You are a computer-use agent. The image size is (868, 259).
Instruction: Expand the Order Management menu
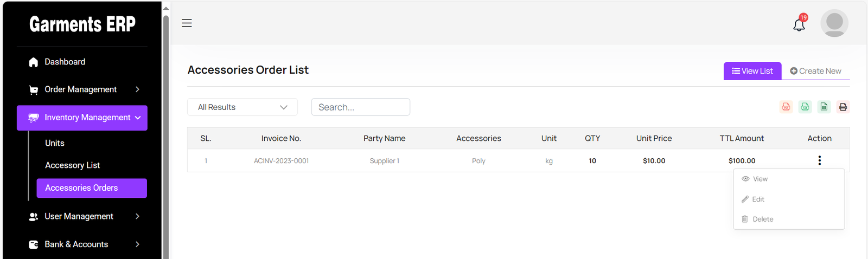pos(82,89)
